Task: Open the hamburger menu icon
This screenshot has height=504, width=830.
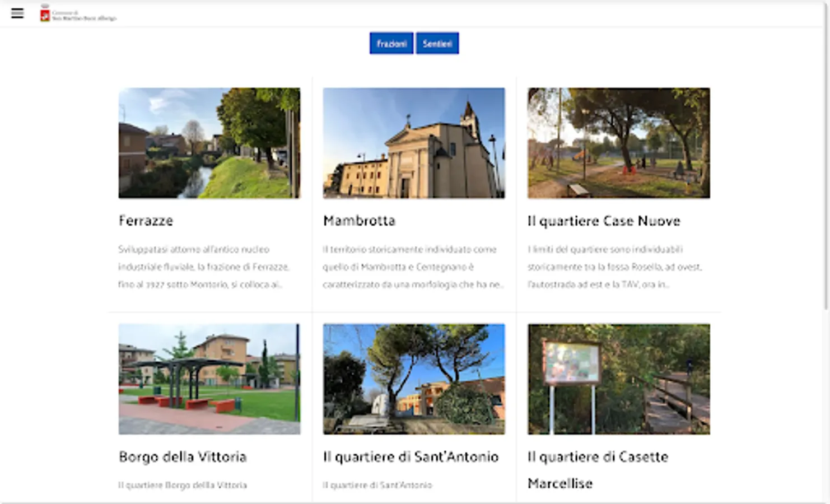Action: point(17,13)
